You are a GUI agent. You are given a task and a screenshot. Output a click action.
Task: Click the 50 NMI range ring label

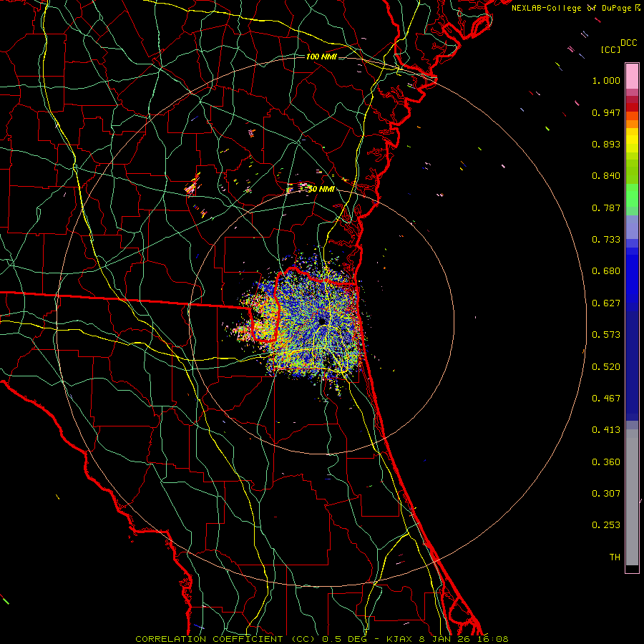tap(321, 189)
